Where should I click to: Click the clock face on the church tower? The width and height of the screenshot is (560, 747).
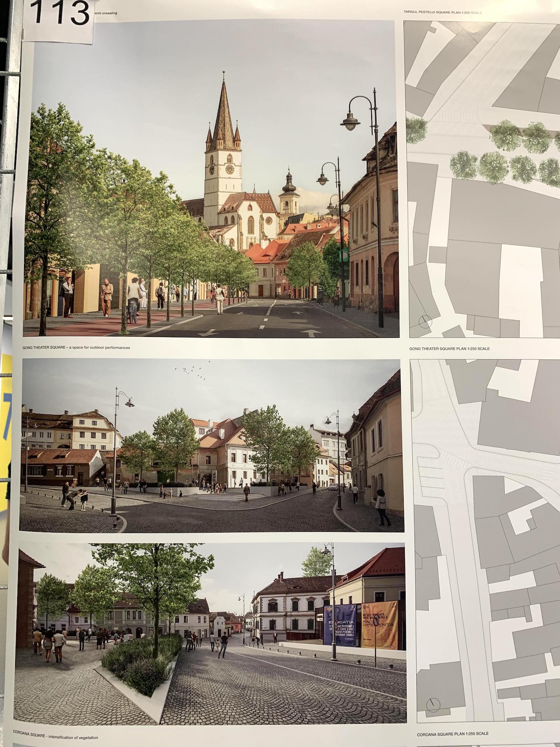pyautogui.click(x=230, y=169)
